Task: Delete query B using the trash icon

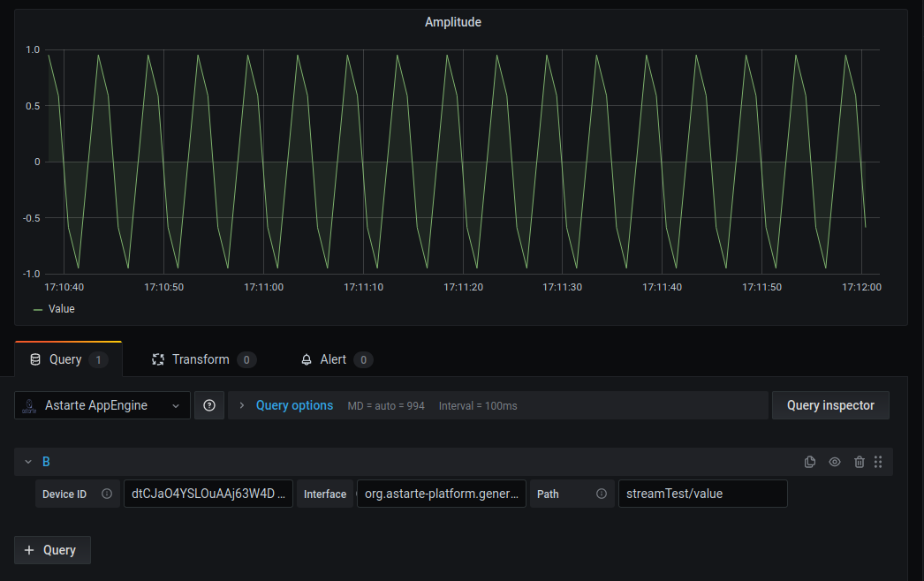Action: tap(860, 462)
